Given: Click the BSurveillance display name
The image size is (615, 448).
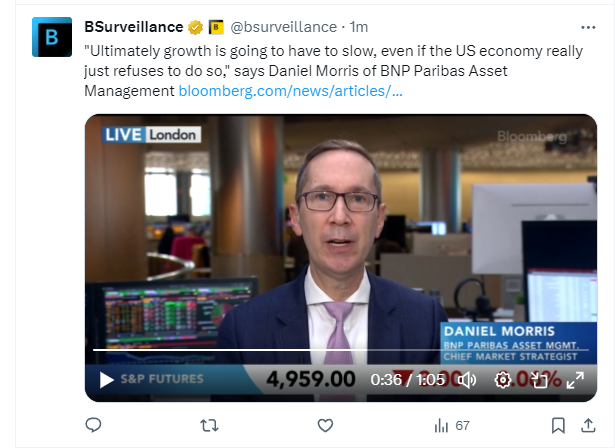Looking at the screenshot, I should point(134,27).
